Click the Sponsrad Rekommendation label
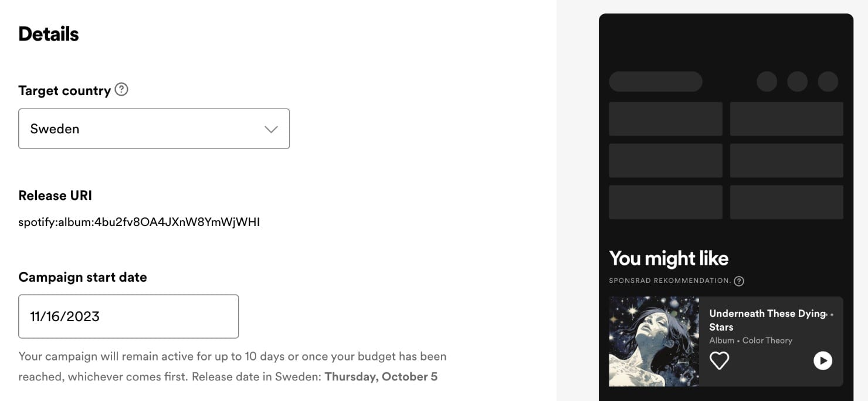Image resolution: width=868 pixels, height=401 pixels. click(670, 281)
